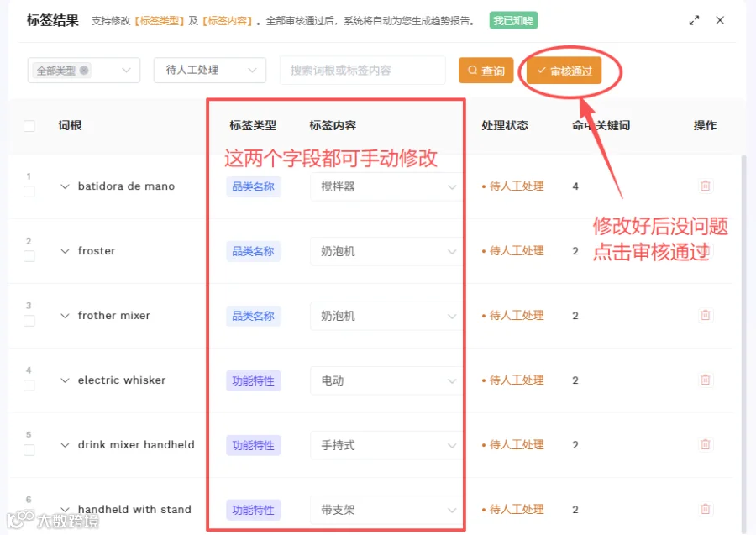Open the 手持式 label content dropdown
The image size is (756, 535).
[x=386, y=445]
